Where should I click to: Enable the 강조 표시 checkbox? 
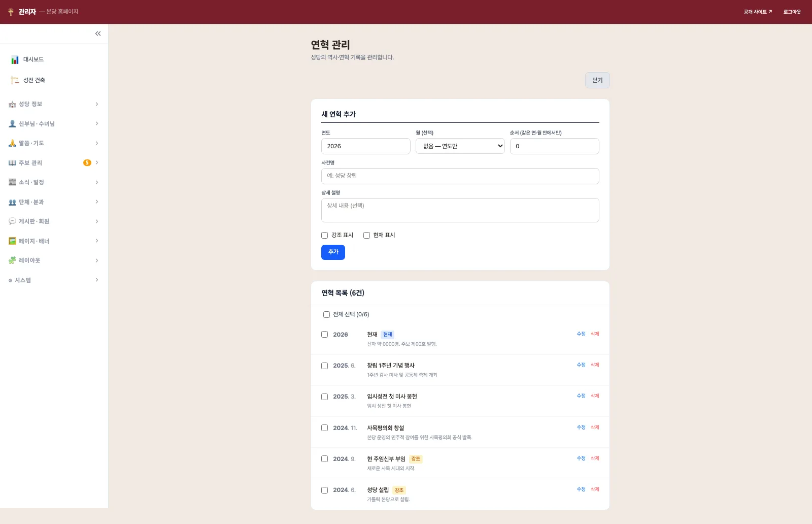click(x=325, y=235)
